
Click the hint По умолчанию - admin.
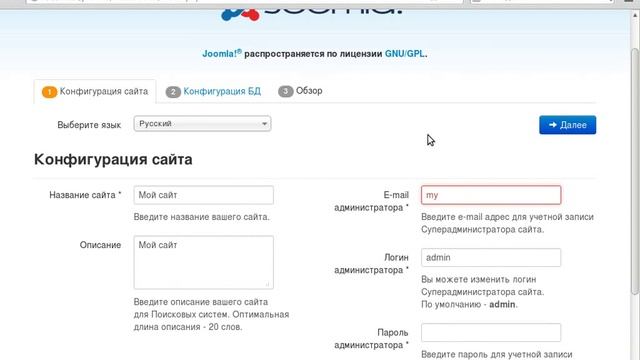pos(469,304)
